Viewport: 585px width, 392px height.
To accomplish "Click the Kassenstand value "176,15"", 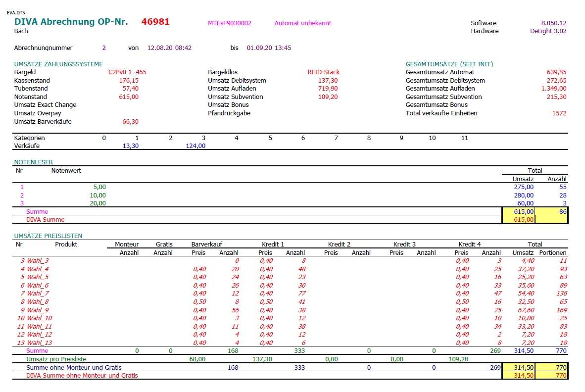I will tap(129, 81).
